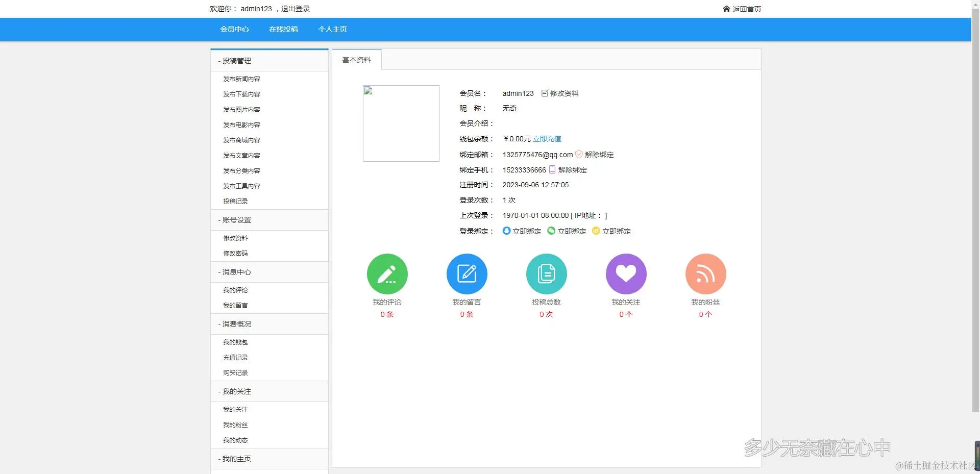Click the home icon beside 返回首页
The image size is (980, 474).
click(727, 8)
